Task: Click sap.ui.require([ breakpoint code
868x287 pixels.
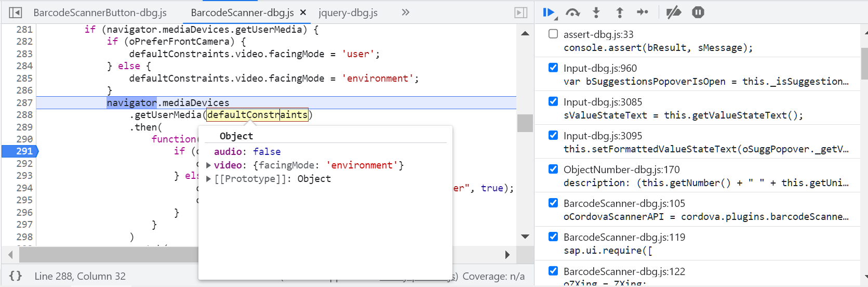Action: pyautogui.click(x=608, y=251)
